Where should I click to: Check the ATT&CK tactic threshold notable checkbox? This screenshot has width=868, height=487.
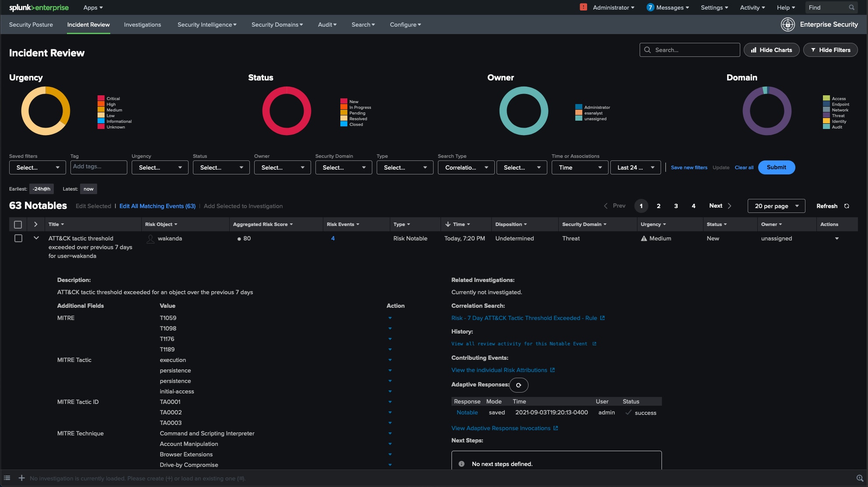[x=18, y=238]
